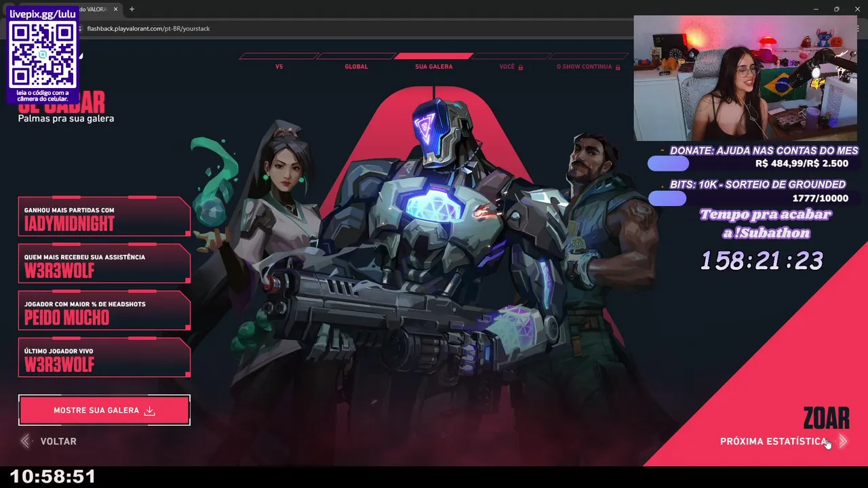Click the left arrow icon beside VOLTAR
This screenshot has height=488, width=868.
[25, 441]
